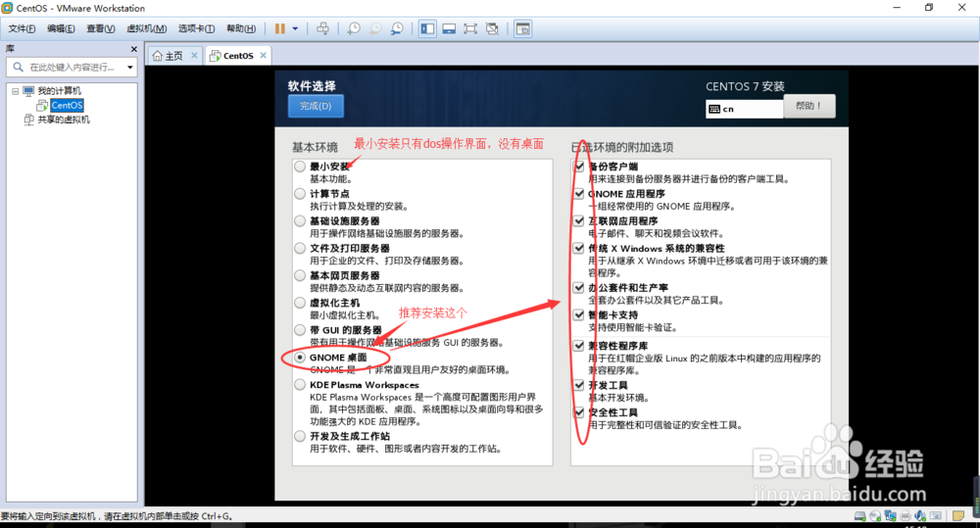Select the KDE Plasma Workspaces radio button
This screenshot has width=980, height=528.
(300, 385)
